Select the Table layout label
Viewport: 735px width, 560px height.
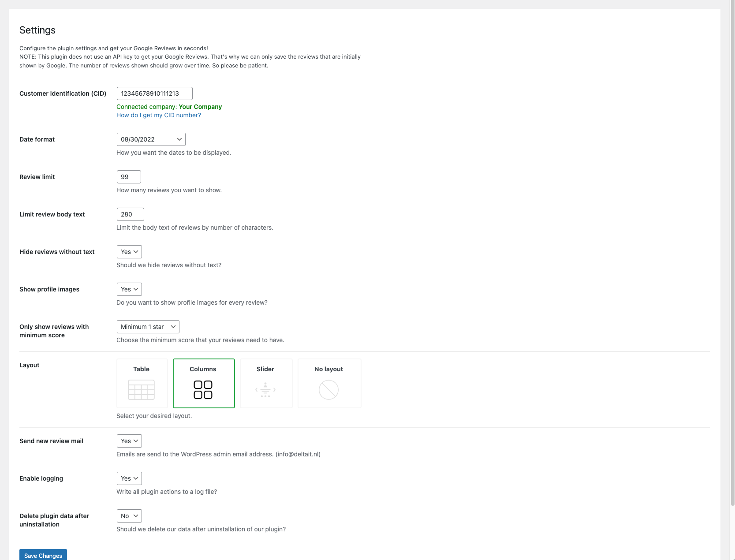tap(141, 369)
